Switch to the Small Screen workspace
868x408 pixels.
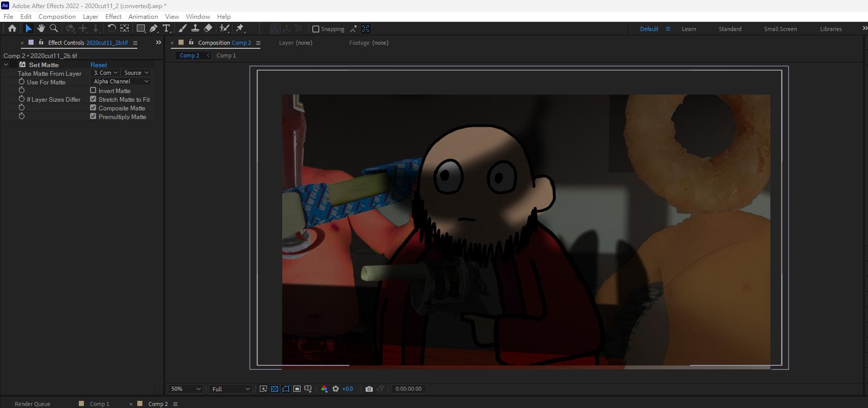coord(780,29)
